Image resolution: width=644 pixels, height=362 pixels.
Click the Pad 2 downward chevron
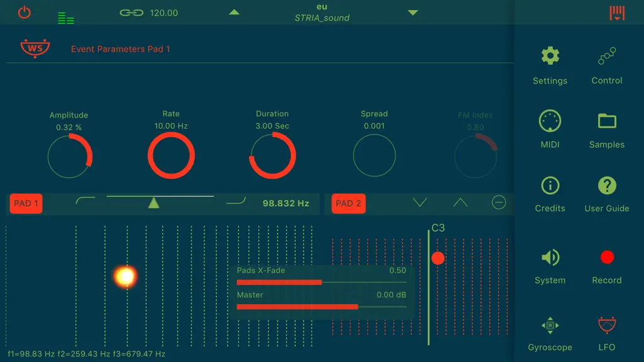pos(419,202)
